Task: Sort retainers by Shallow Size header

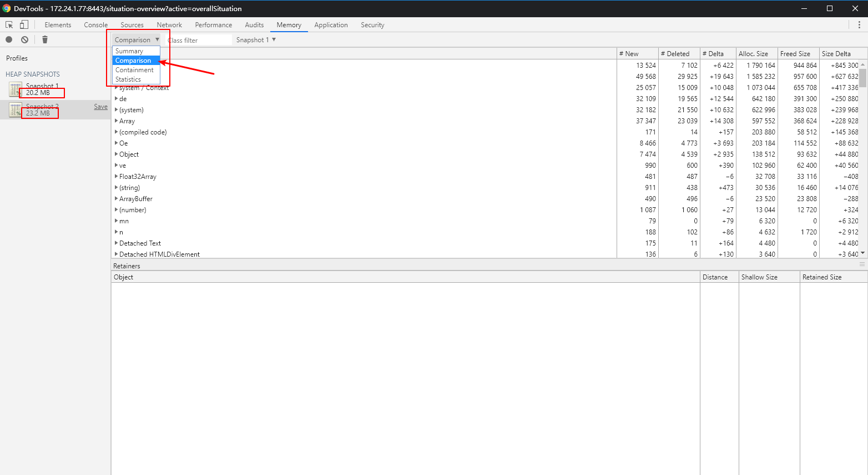Action: pyautogui.click(x=769, y=277)
